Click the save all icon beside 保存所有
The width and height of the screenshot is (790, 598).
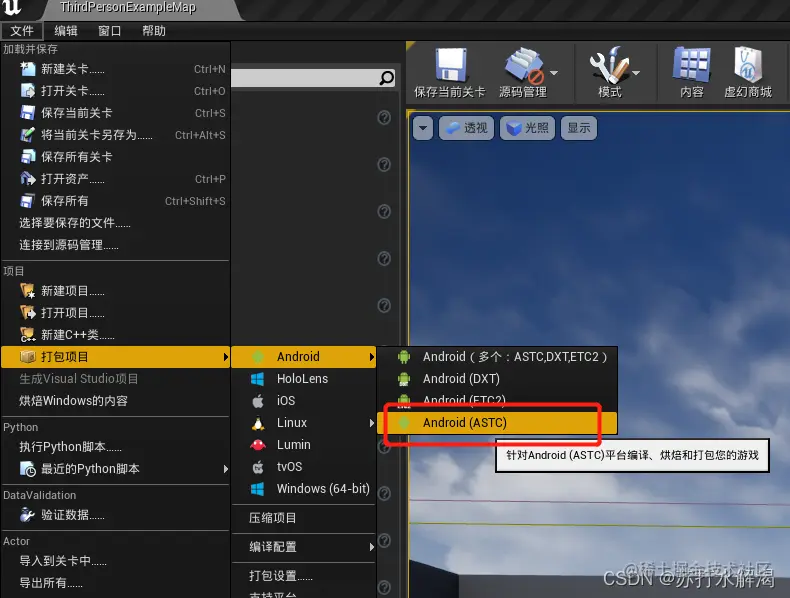coord(28,201)
